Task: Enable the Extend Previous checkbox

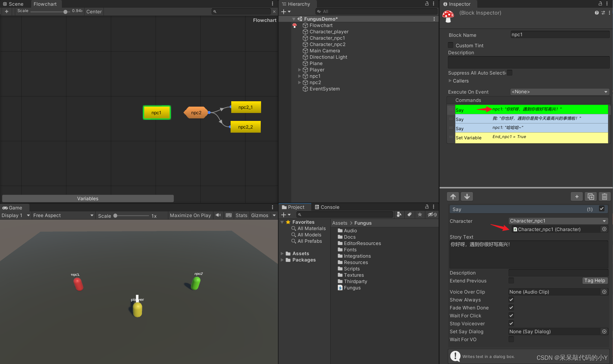Action: [511, 281]
